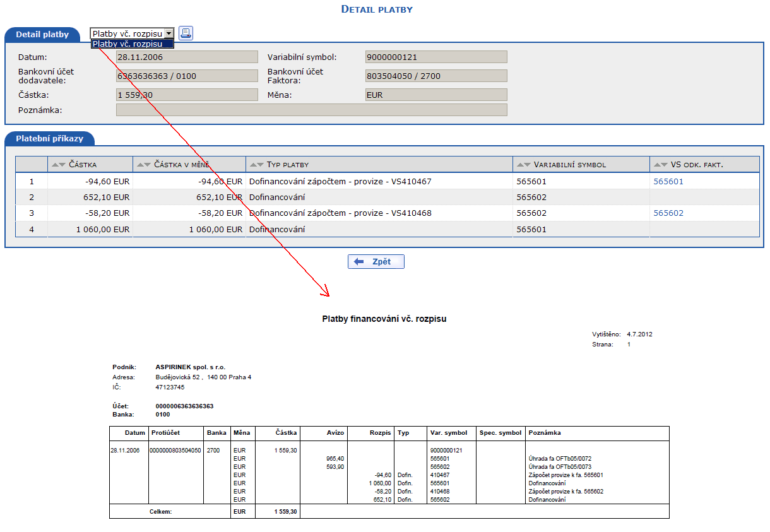Click the printed date 4.7.2012 in report
This screenshot has width=770, height=532.
point(640,334)
